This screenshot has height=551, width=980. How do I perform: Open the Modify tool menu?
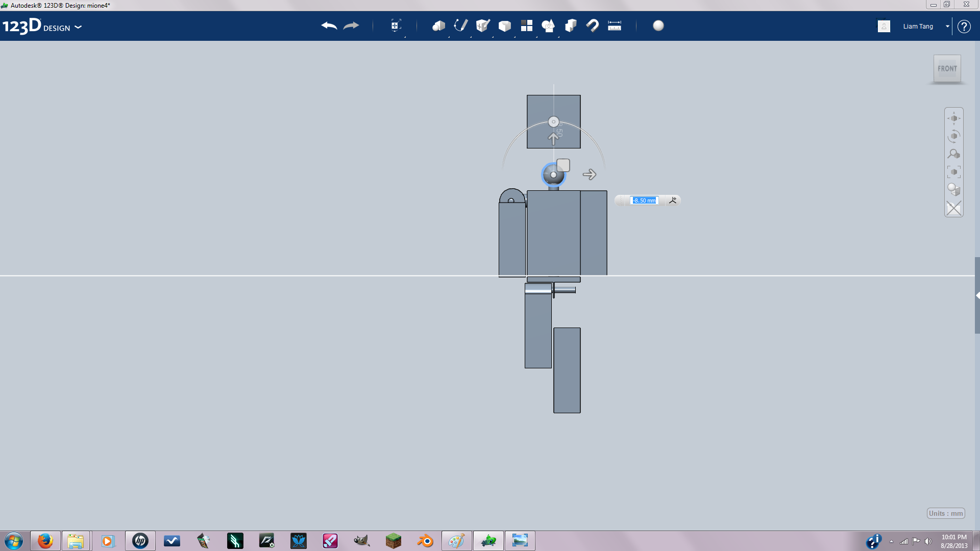tap(505, 26)
